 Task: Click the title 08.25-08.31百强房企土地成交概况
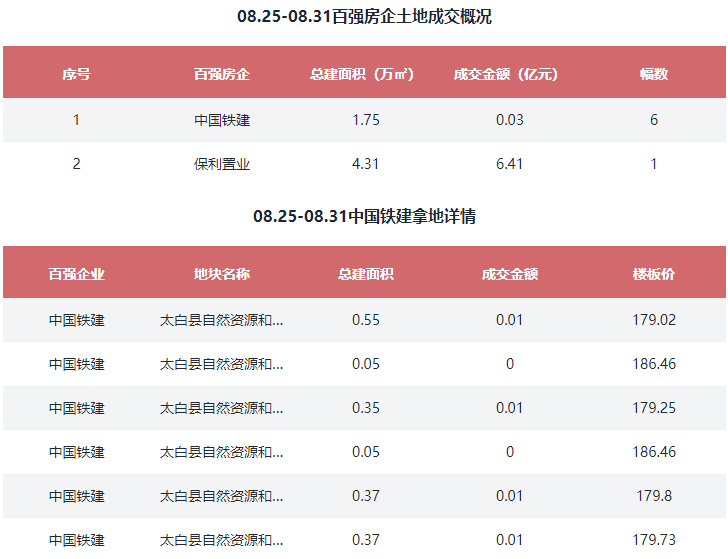tap(364, 17)
